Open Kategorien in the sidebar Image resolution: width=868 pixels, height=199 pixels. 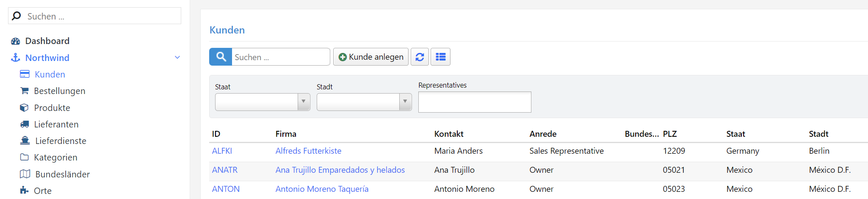click(x=55, y=158)
